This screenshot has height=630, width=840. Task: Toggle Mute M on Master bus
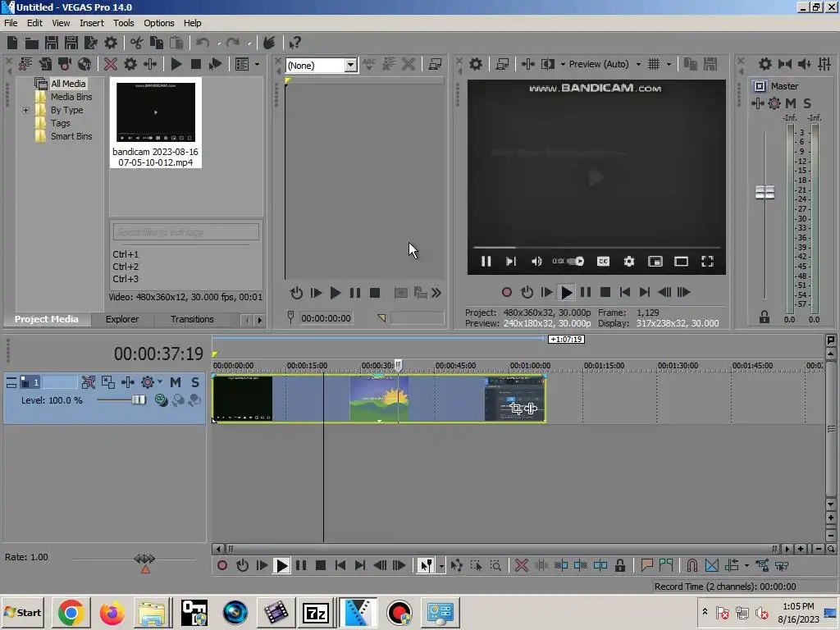pyautogui.click(x=791, y=103)
